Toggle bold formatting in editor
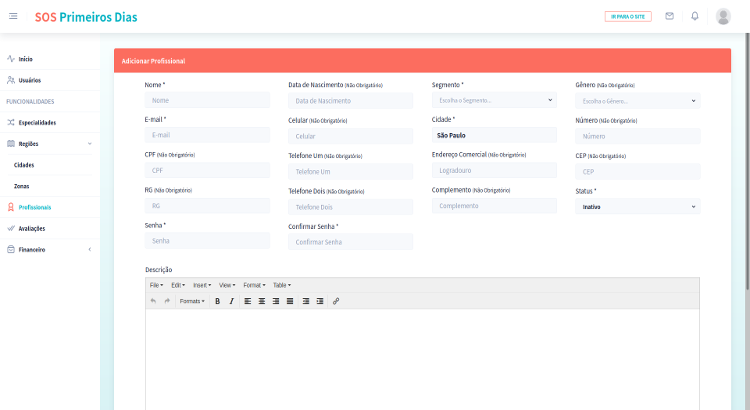The width and height of the screenshot is (750, 410). [x=217, y=301]
